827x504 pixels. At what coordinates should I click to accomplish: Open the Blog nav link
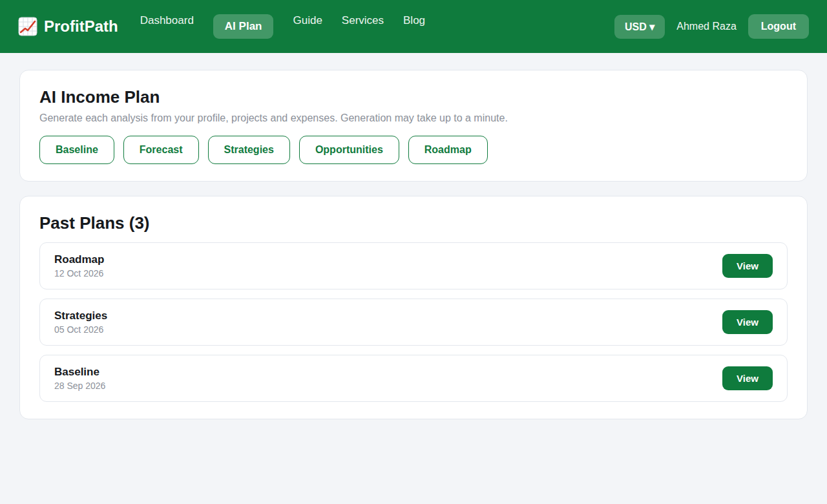pyautogui.click(x=414, y=21)
